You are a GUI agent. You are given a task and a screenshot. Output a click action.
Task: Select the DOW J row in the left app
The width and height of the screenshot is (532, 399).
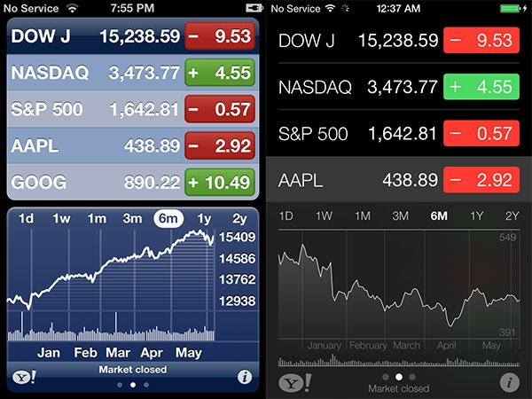[x=133, y=36]
